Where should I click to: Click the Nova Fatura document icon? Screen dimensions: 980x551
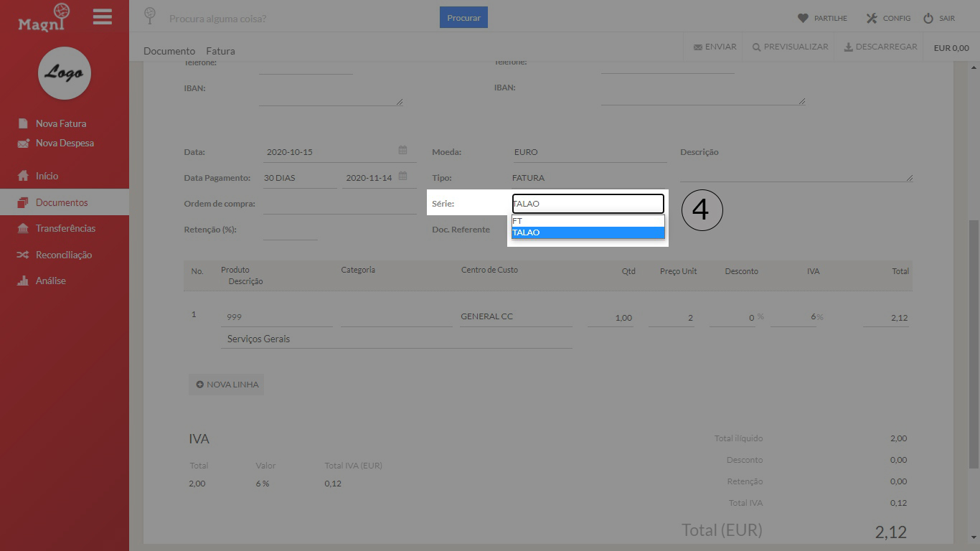[23, 123]
